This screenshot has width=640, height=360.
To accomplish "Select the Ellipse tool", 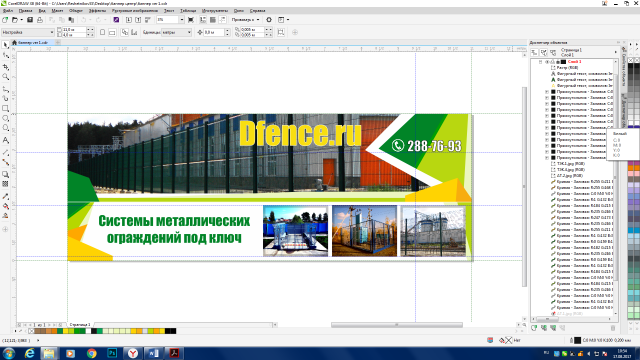I will point(5,118).
